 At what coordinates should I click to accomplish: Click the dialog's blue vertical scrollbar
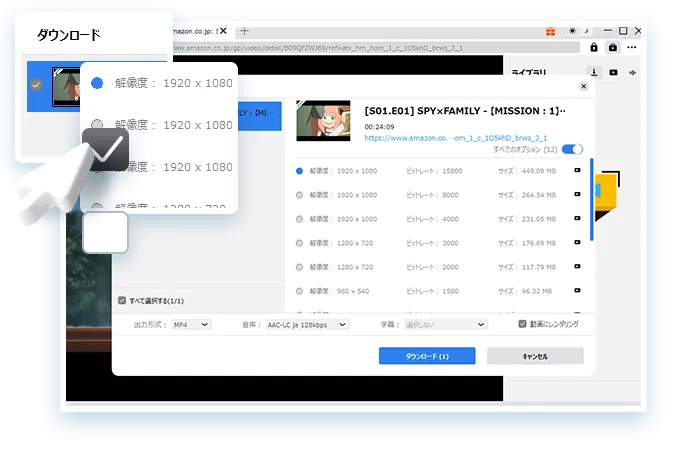click(x=592, y=199)
